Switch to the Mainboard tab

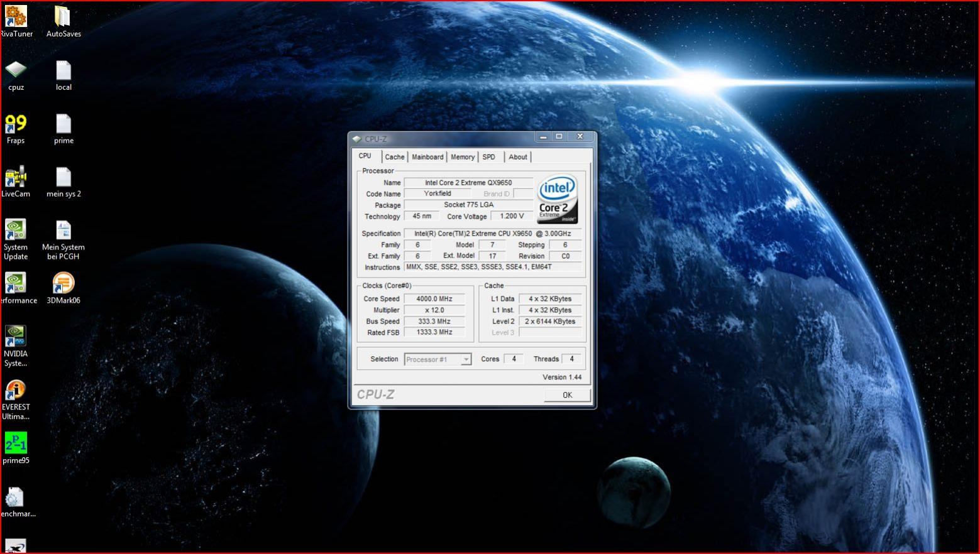coord(427,157)
